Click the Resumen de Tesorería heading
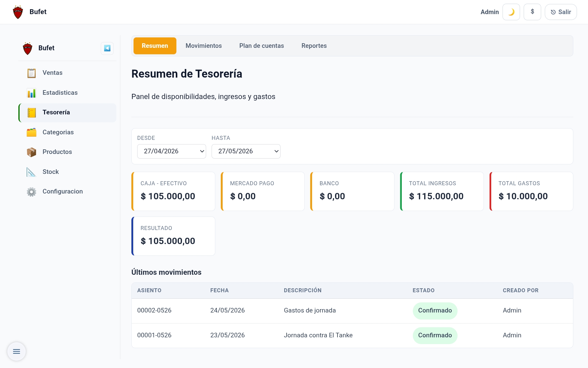 [187, 74]
